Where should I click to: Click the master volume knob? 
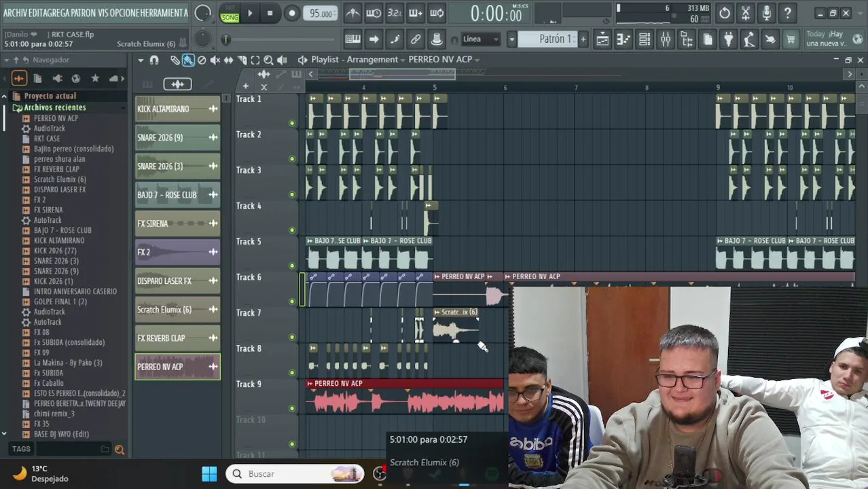202,13
